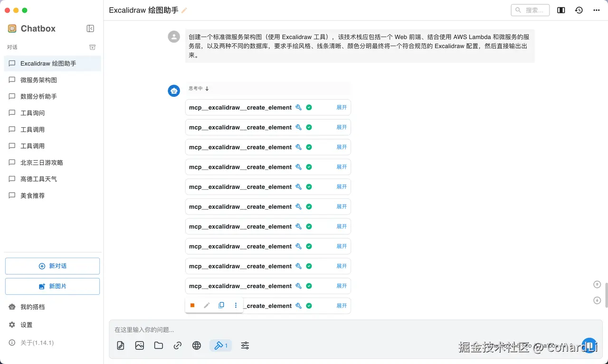Open the 工具询问 conversation
Image resolution: width=608 pixels, height=364 pixels.
(x=52, y=113)
